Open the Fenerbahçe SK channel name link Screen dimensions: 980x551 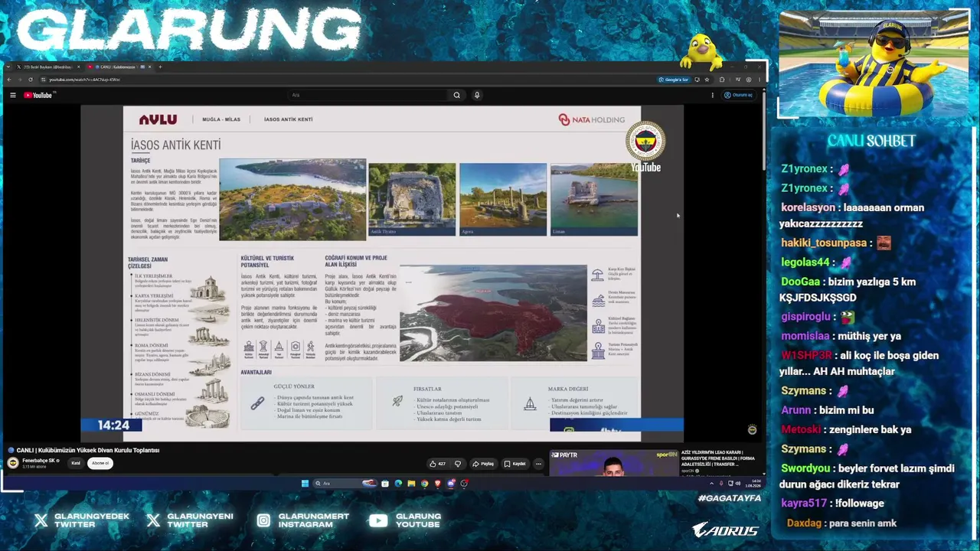(x=39, y=461)
